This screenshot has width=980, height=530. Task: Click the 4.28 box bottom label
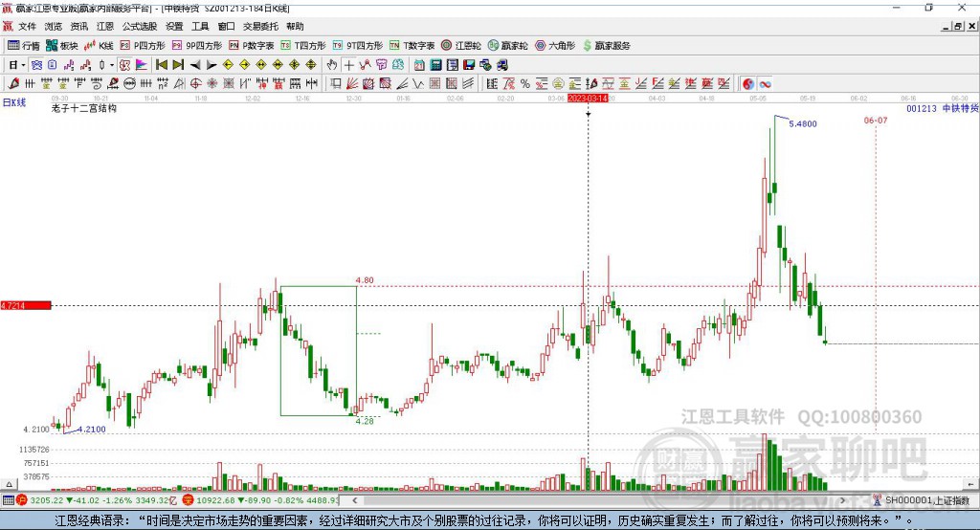click(x=365, y=421)
